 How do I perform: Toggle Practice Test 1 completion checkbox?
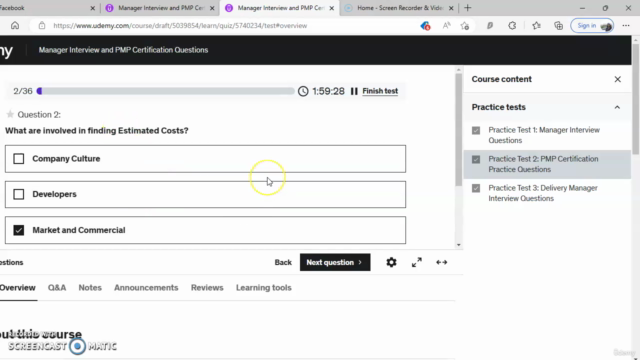[476, 131]
